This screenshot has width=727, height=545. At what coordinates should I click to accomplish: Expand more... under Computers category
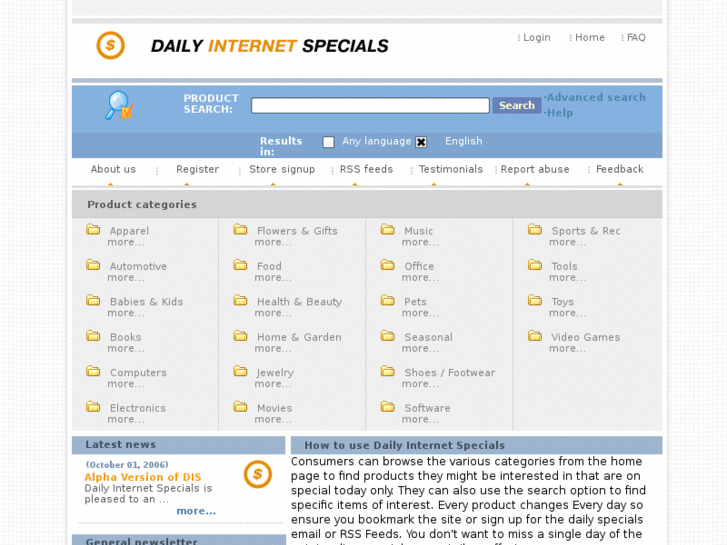pos(126,384)
